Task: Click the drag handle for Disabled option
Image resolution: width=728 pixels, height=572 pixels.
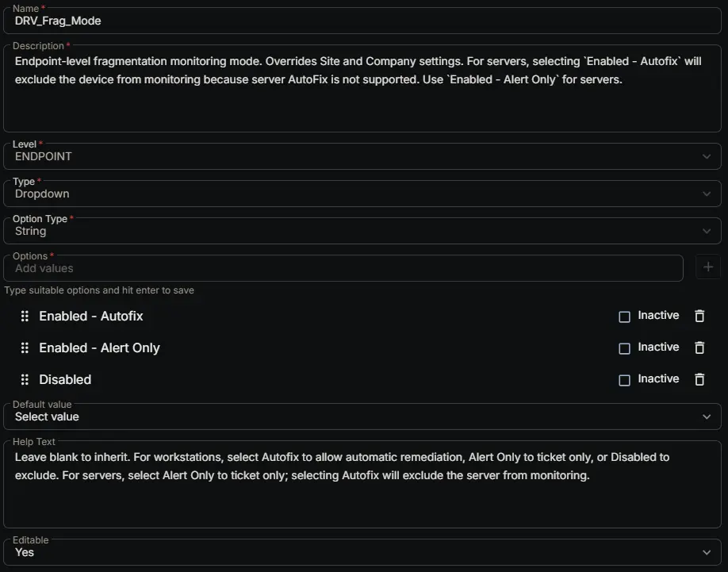Action: 25,379
